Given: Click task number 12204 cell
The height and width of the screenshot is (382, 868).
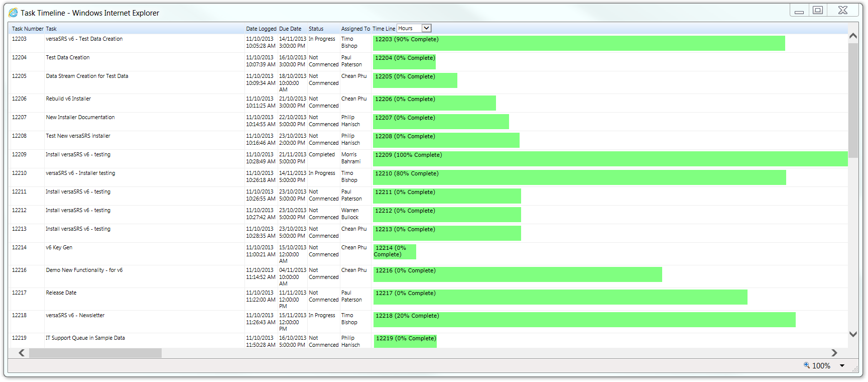Looking at the screenshot, I should point(19,57).
